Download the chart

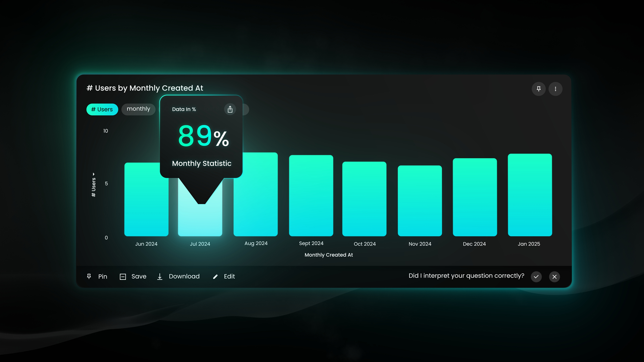click(x=178, y=277)
